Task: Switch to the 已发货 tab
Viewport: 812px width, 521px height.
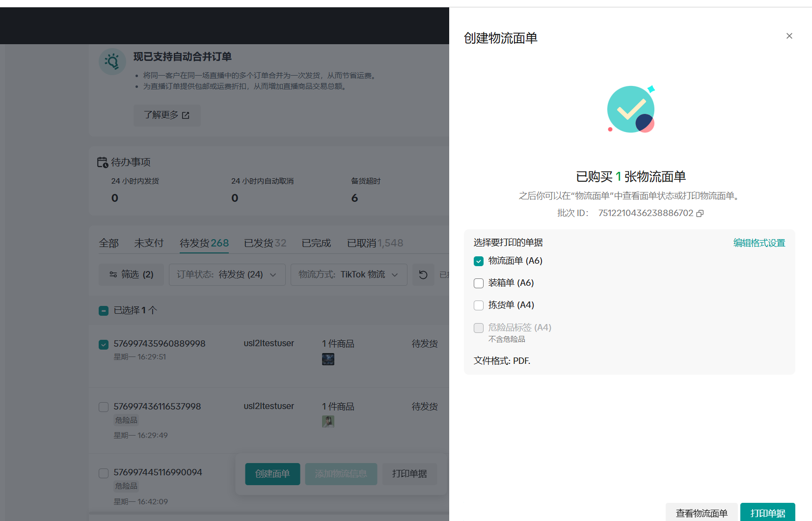Action: pos(265,243)
